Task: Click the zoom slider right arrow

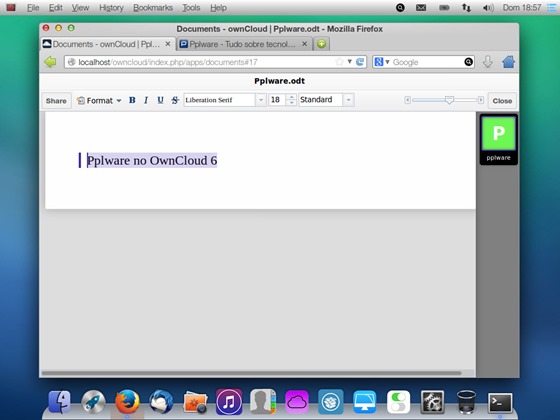Action: click(x=481, y=100)
